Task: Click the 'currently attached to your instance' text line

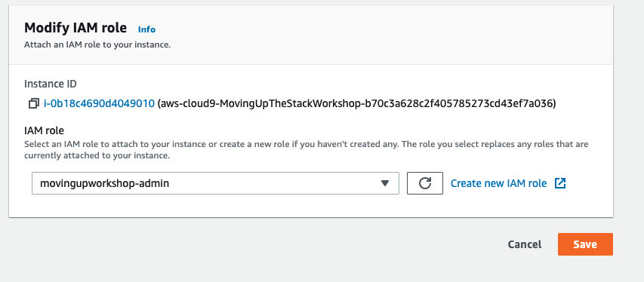Action: point(97,156)
